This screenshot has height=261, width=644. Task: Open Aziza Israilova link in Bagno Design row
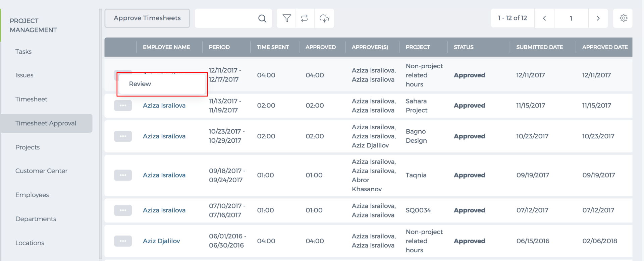point(164,136)
